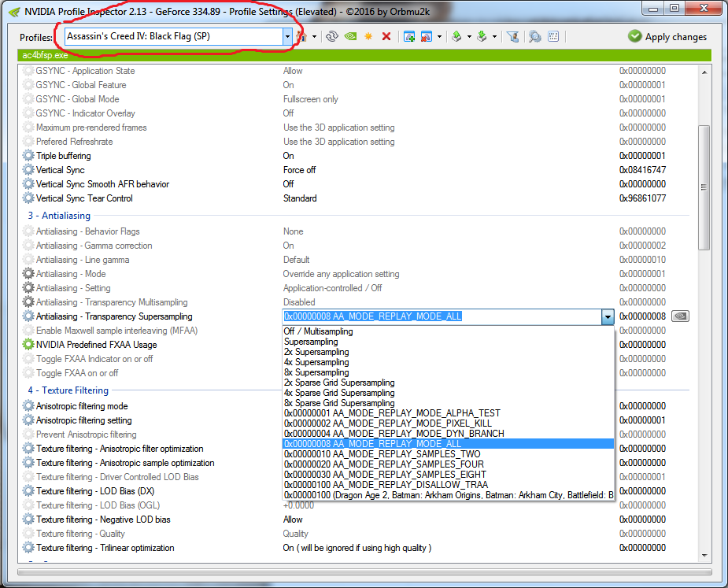Click the ac4bfsp.exe green application bar
This screenshot has width=728, height=588.
(x=364, y=55)
